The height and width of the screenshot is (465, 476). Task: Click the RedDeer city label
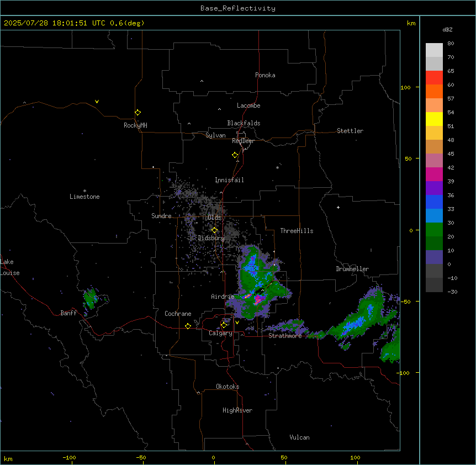[243, 141]
